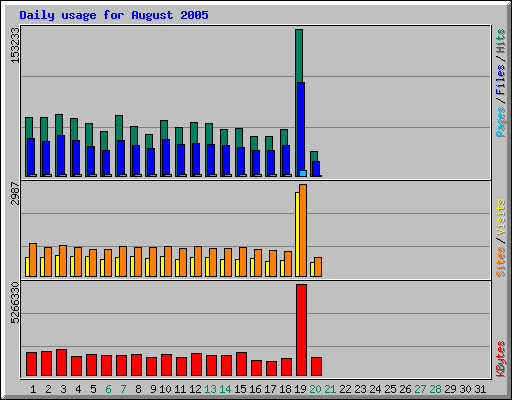512x400 pixels.
Task: Select the red KBytes bar for day 19
Action: click(x=301, y=330)
